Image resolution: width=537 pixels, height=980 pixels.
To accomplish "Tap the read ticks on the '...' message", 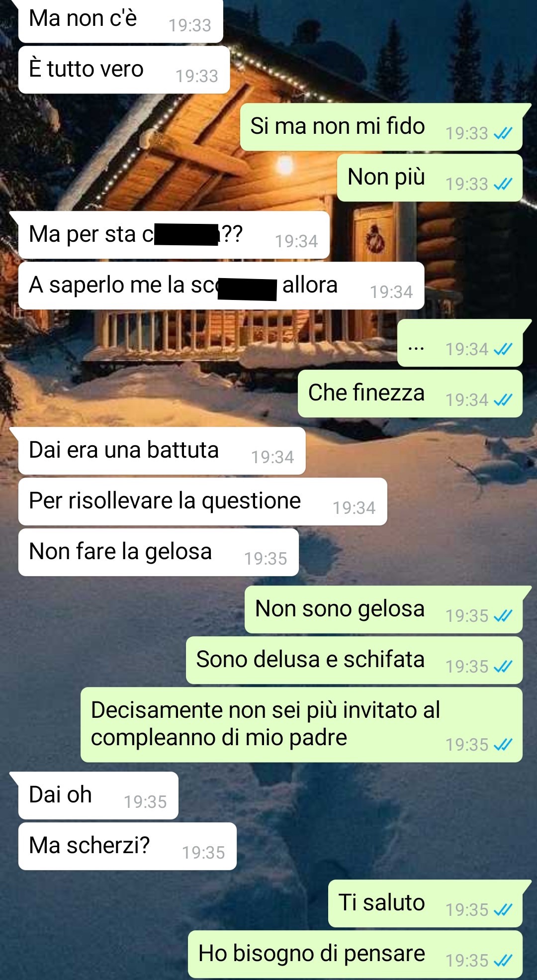I will (503, 349).
